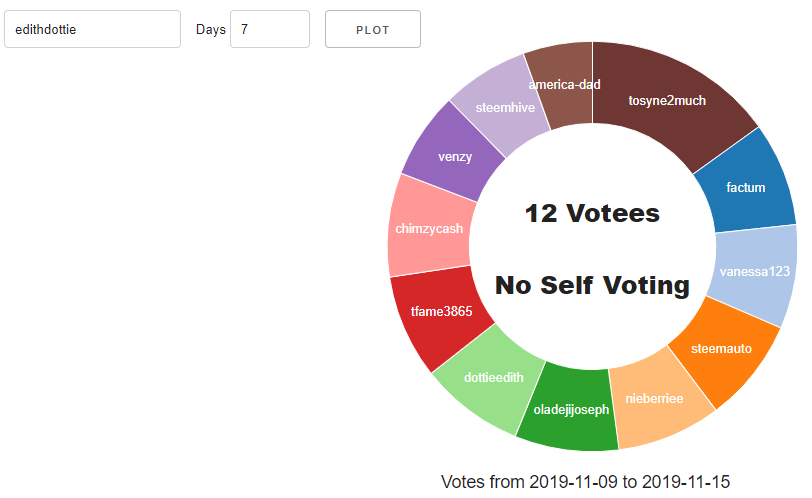The height and width of the screenshot is (498, 812).
Task: Focus the username field containing edithdottie
Action: [x=92, y=30]
